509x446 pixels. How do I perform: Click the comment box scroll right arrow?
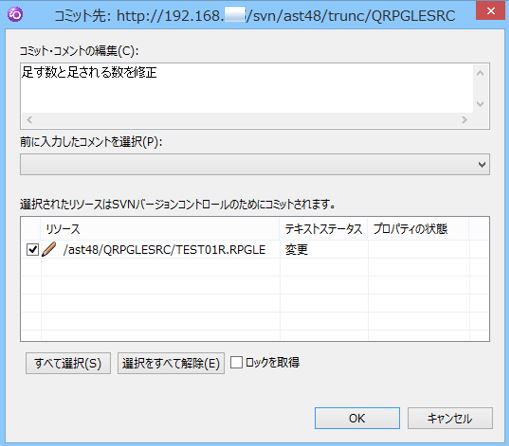pos(464,119)
